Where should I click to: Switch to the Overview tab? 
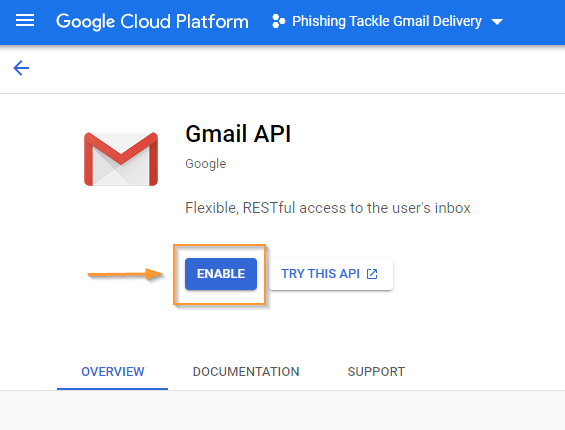point(112,372)
